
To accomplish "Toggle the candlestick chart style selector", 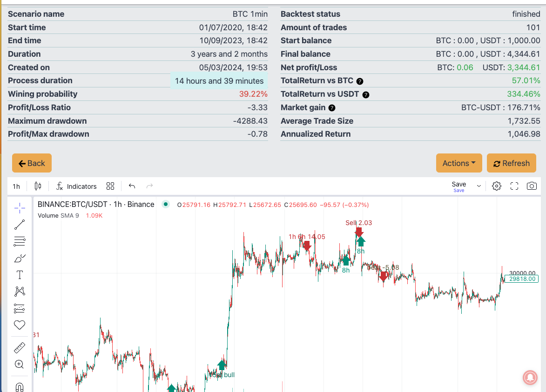I will pyautogui.click(x=38, y=186).
